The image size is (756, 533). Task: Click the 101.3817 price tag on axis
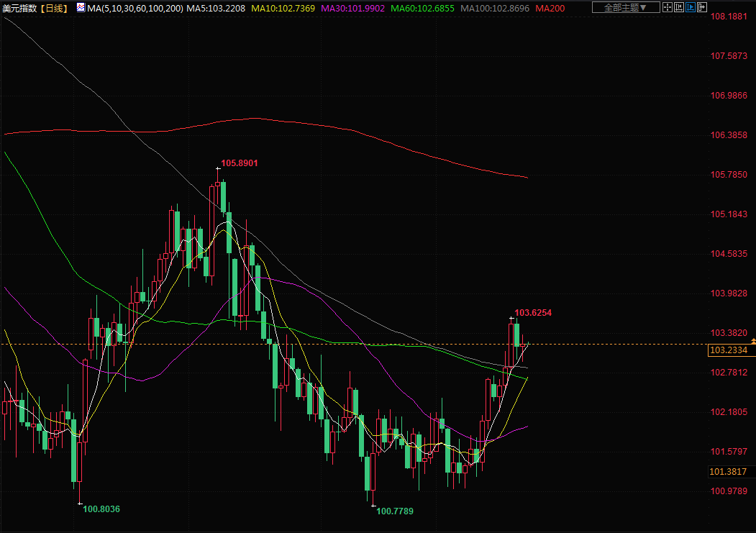[x=730, y=472]
